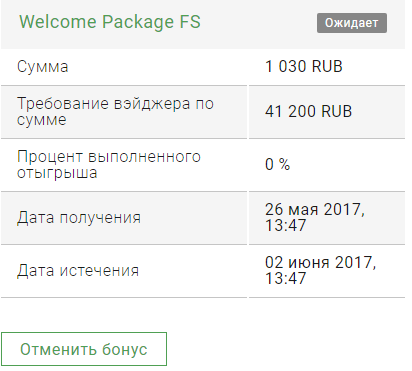The width and height of the screenshot is (412, 371).
Task: Select the Процент выполненного отыгрыша label
Action: click(109, 164)
